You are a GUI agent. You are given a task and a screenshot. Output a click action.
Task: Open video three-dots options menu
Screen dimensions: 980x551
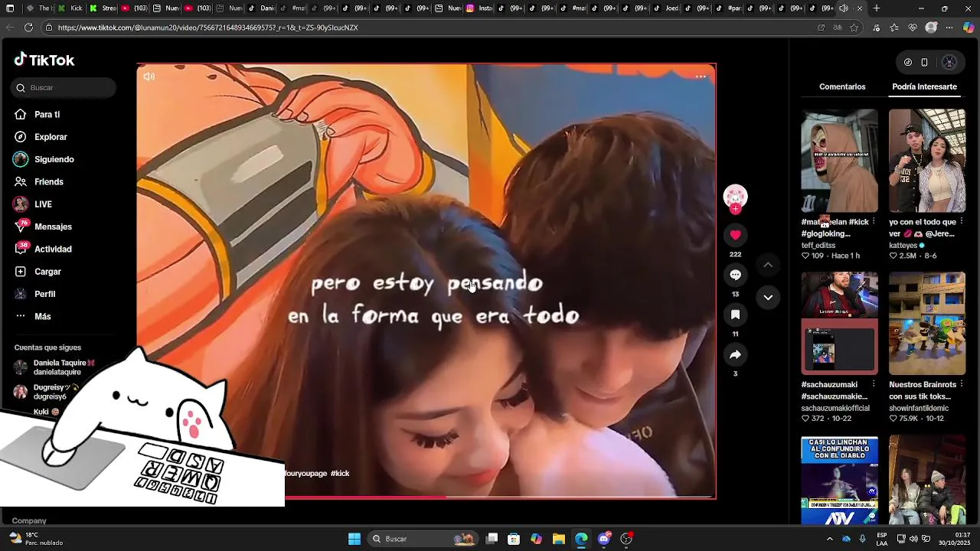point(701,77)
